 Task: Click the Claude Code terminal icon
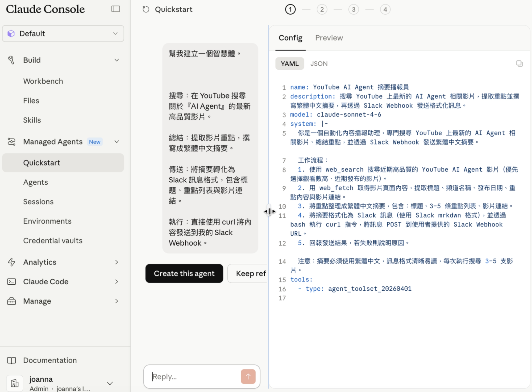11,281
